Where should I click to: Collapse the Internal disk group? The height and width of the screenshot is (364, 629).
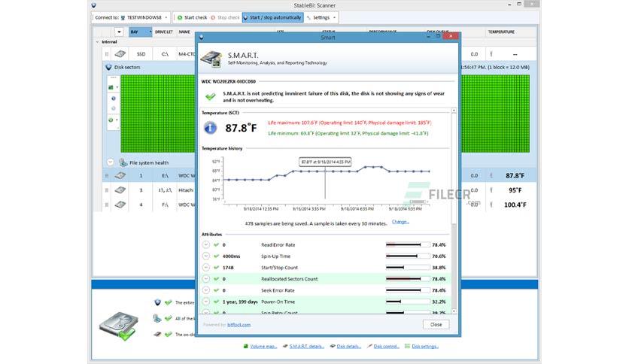point(97,41)
